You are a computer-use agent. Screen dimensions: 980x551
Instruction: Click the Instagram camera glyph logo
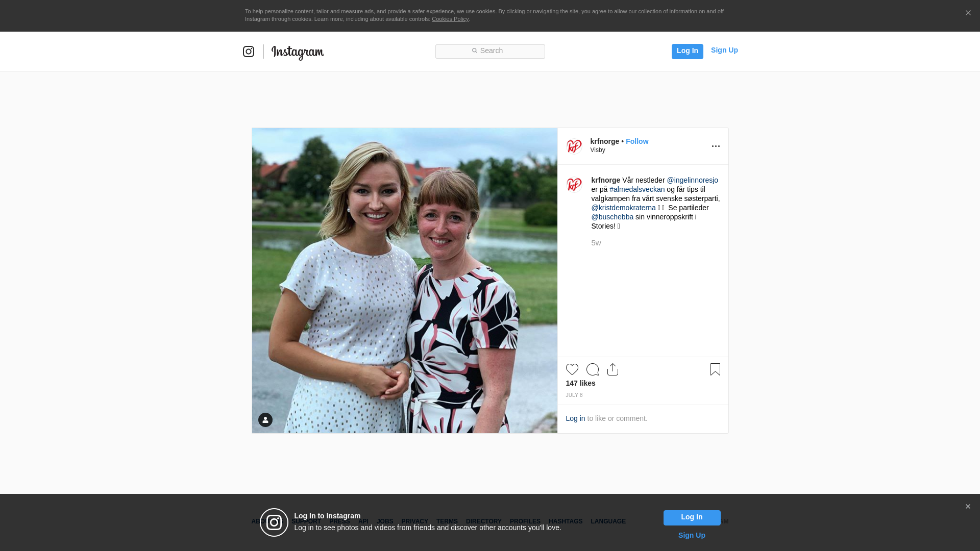pyautogui.click(x=249, y=52)
